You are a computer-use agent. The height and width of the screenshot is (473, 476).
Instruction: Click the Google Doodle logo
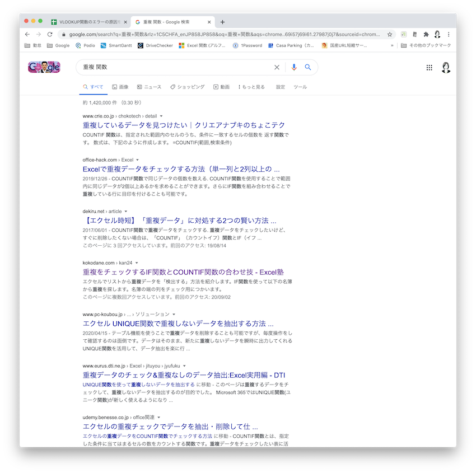[44, 67]
